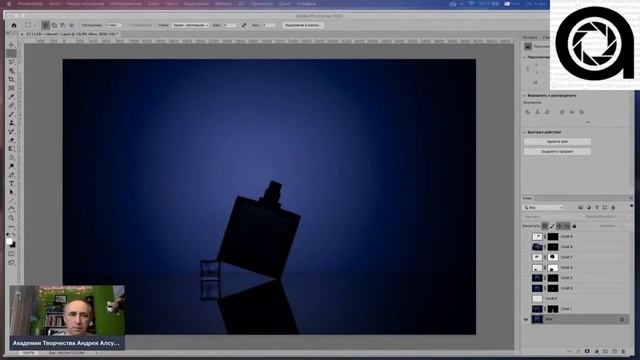
Task: Click the more alignment options ellipsis
Action: click(588, 122)
